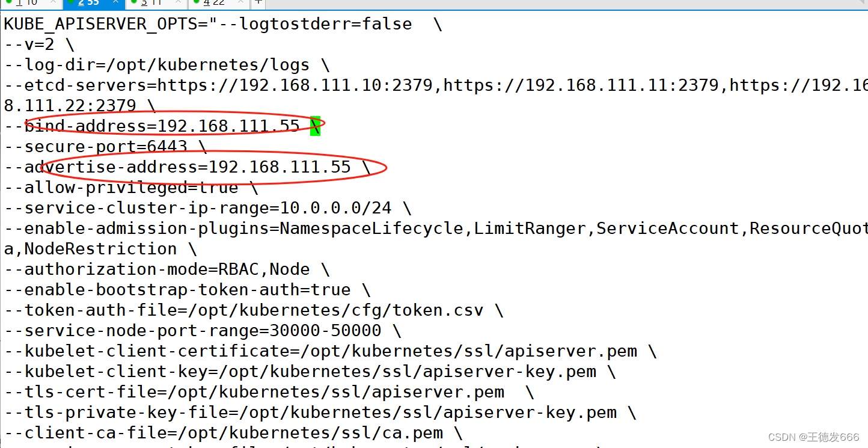Close the "1 10" session tab
The width and height of the screenshot is (868, 448).
pos(52,2)
